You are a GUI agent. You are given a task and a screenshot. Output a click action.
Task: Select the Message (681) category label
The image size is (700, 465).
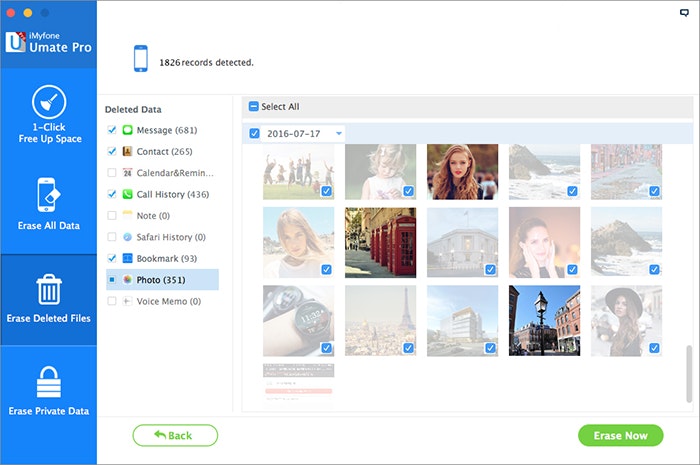coord(167,130)
